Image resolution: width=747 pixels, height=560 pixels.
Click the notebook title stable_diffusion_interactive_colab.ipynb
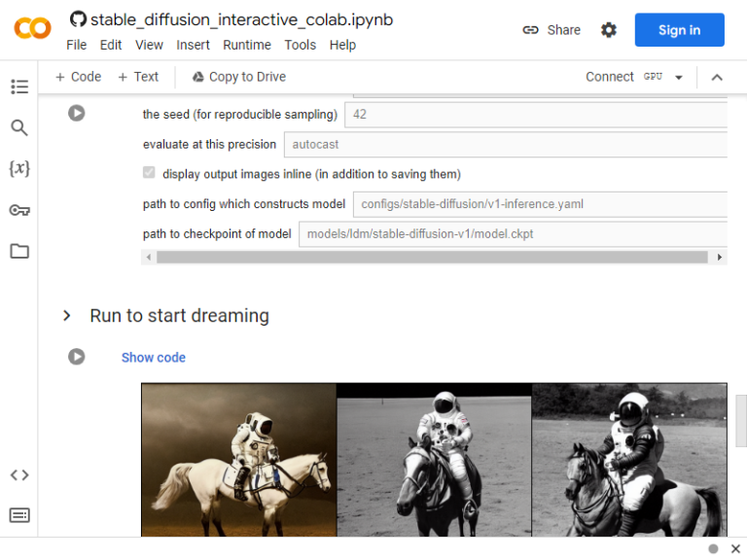tap(241, 19)
